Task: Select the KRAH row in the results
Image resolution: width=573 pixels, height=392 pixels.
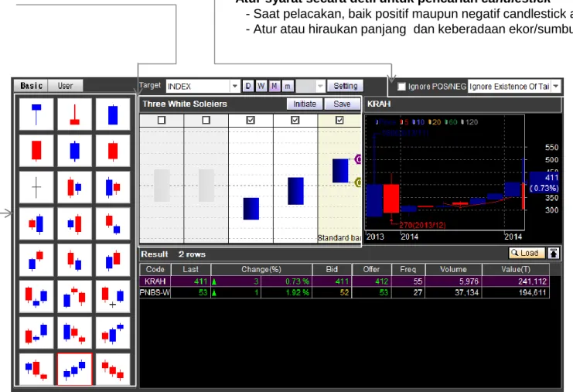Action: (344, 281)
